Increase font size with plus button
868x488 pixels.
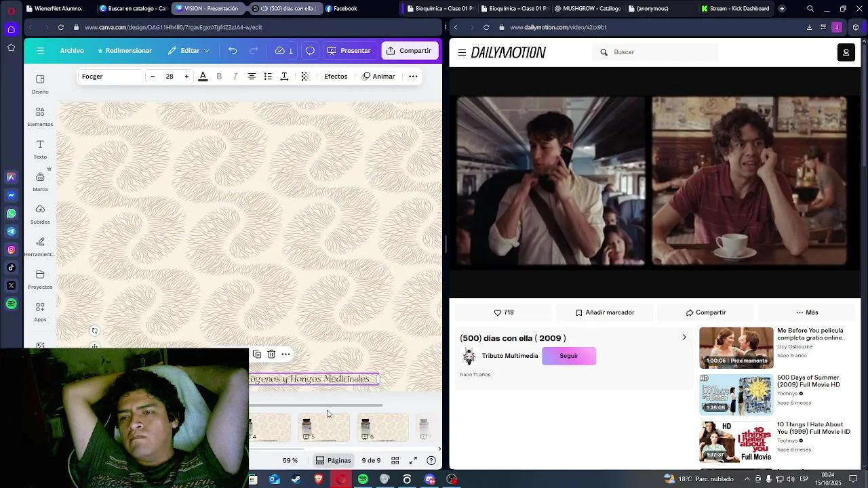tap(186, 77)
